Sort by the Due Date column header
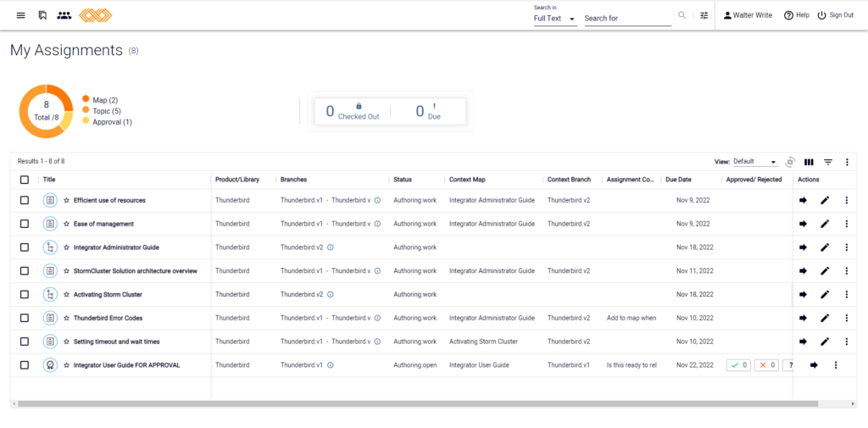This screenshot has width=868, height=428. [678, 180]
